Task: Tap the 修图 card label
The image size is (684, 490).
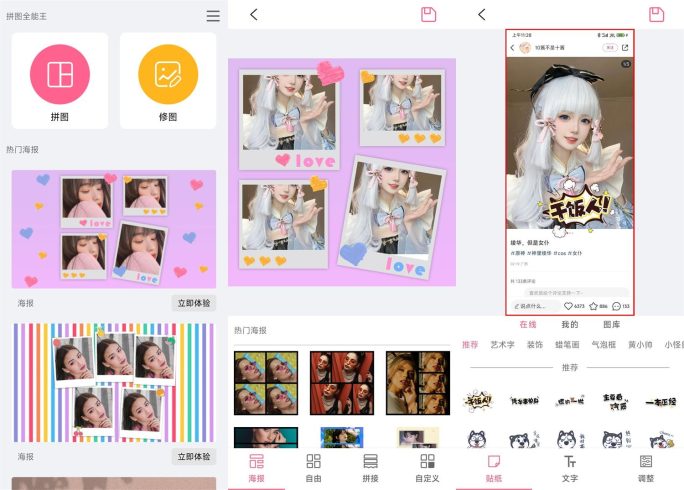Action: [168, 117]
